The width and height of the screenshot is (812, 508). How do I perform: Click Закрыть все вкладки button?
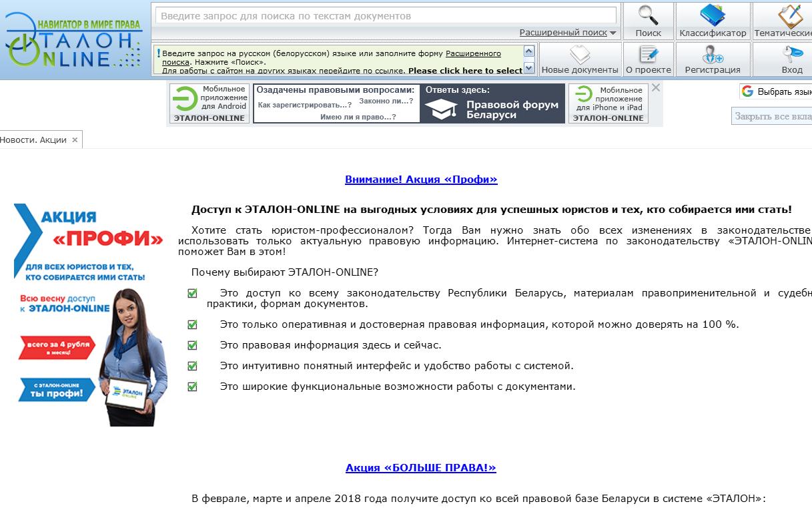pyautogui.click(x=772, y=116)
